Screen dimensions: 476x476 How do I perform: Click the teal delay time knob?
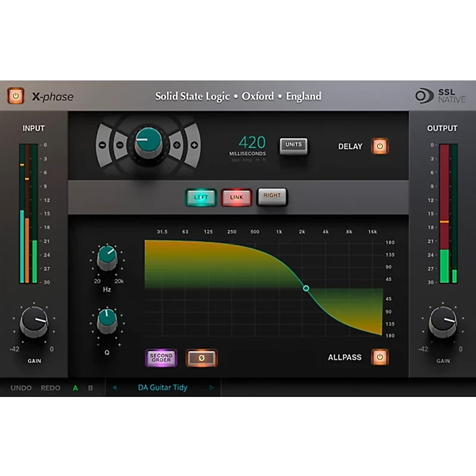(148, 142)
